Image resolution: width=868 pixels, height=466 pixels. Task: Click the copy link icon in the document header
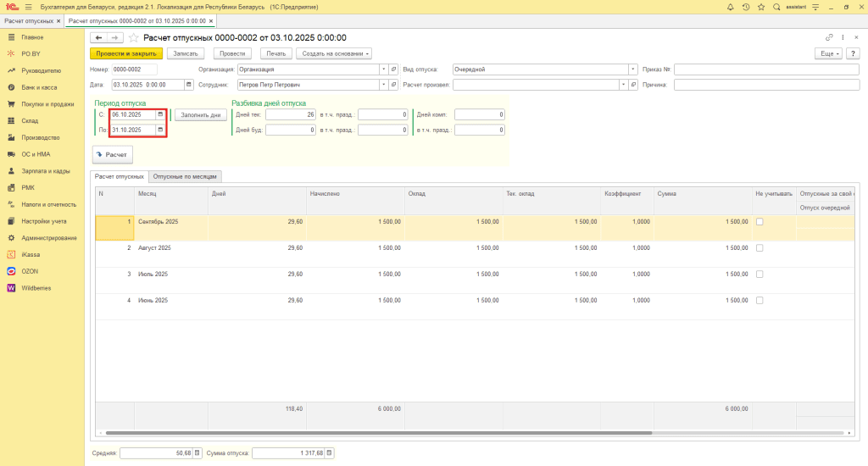click(x=829, y=37)
